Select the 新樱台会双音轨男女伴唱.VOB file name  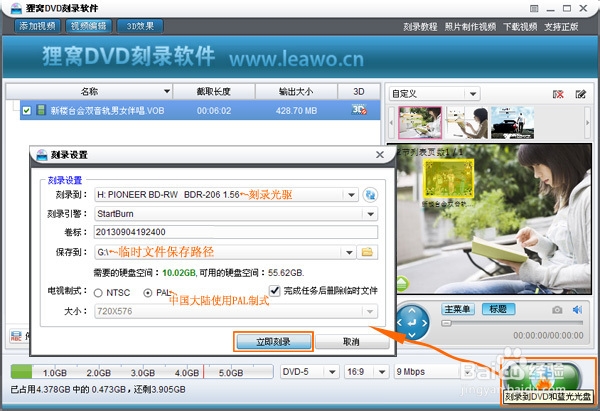point(108,111)
